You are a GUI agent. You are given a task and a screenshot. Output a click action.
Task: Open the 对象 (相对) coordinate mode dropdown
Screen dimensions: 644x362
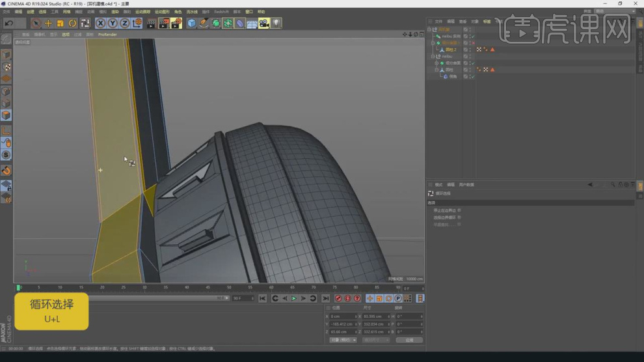343,340
